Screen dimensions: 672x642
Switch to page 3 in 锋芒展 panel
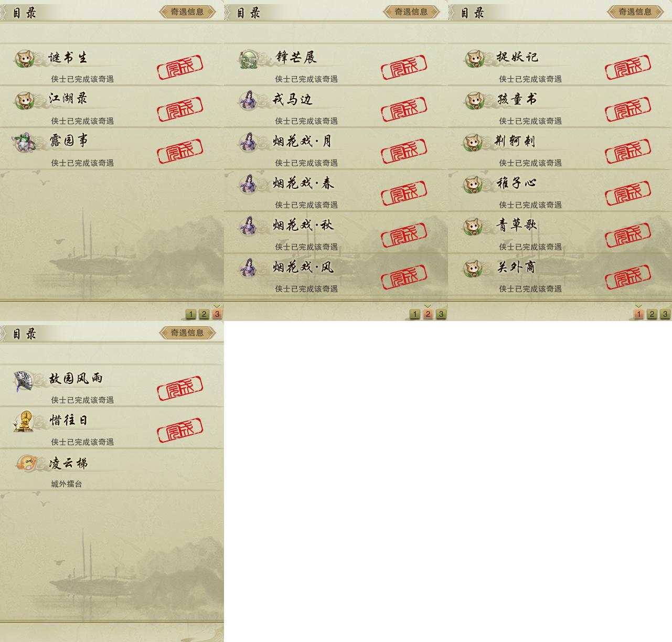pos(441,314)
